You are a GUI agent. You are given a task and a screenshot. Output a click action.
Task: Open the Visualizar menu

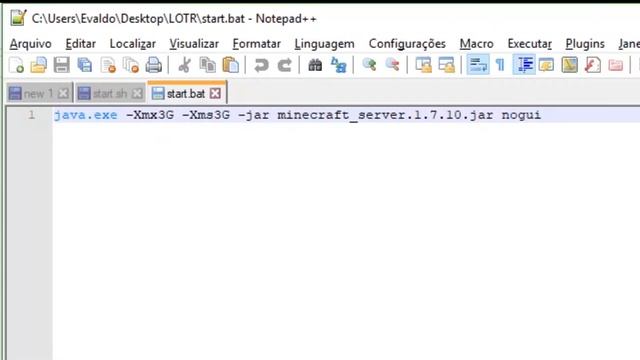(x=194, y=44)
